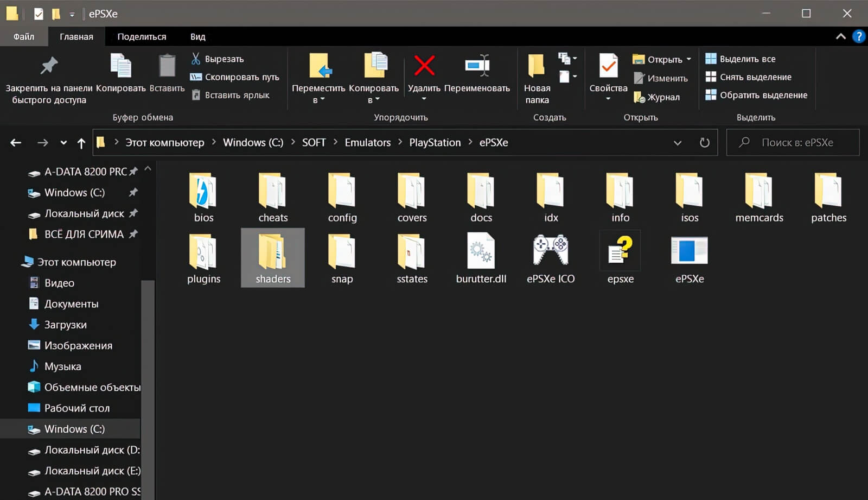The height and width of the screenshot is (500, 868).
Task: Click the search box Поиск в: ePSXe
Action: pyautogui.click(x=793, y=142)
